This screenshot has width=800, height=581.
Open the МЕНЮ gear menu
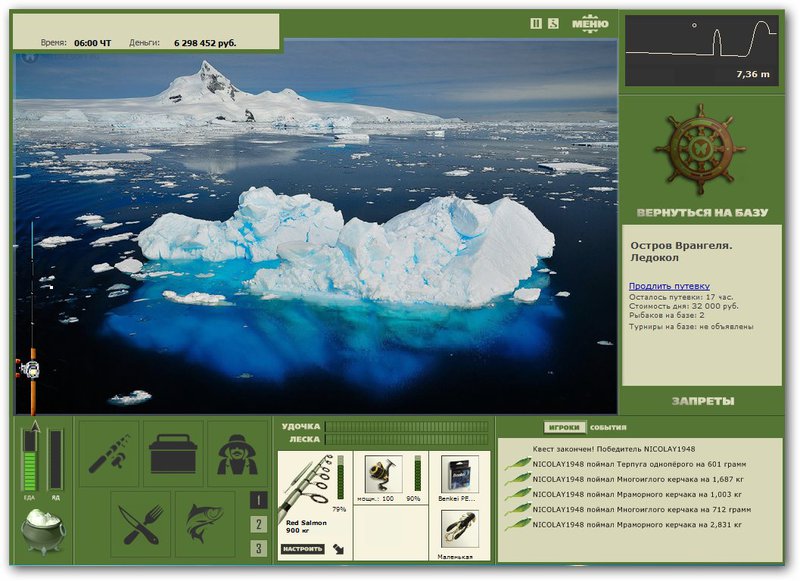coord(590,24)
